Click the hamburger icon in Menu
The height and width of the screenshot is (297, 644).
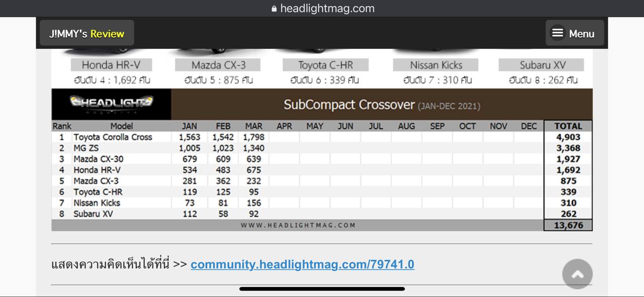click(557, 33)
